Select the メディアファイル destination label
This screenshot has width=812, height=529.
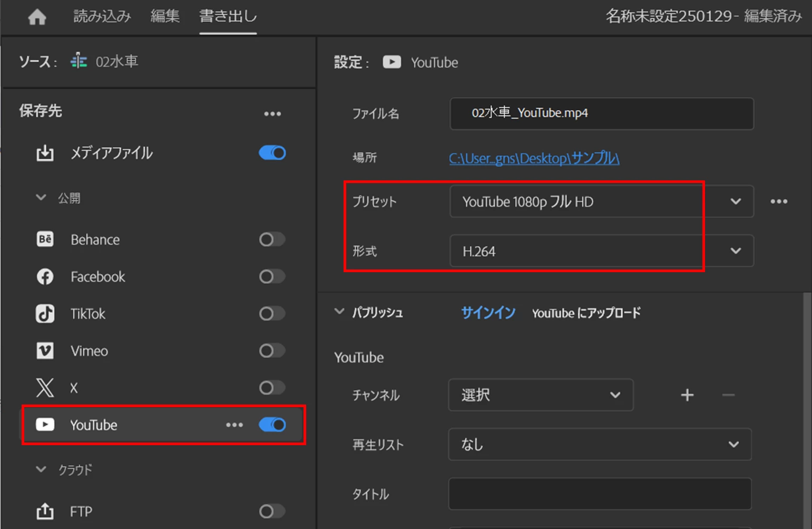(112, 153)
